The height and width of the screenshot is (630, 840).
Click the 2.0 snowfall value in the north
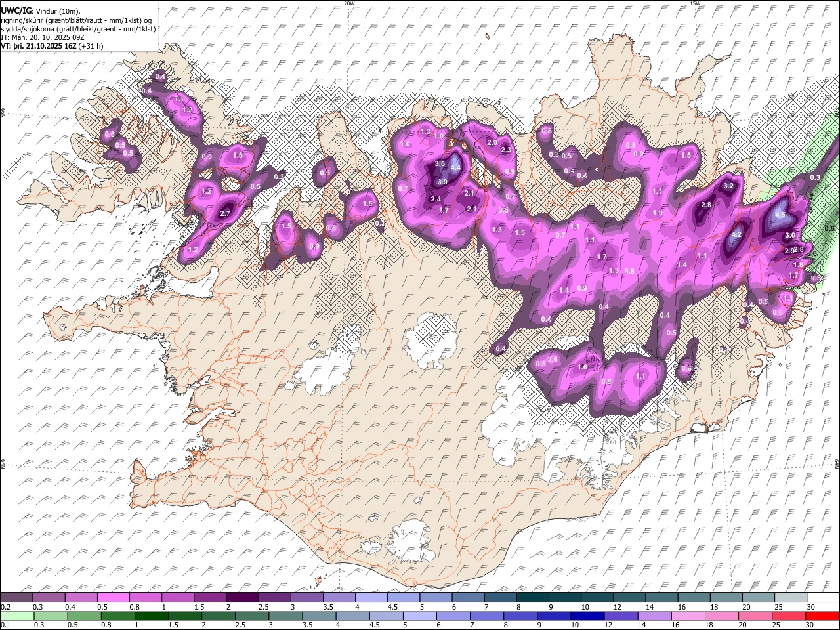pyautogui.click(x=492, y=142)
